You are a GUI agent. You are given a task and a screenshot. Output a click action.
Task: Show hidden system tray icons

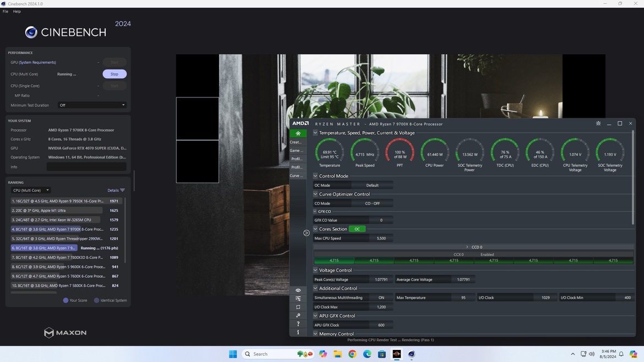[x=572, y=354]
